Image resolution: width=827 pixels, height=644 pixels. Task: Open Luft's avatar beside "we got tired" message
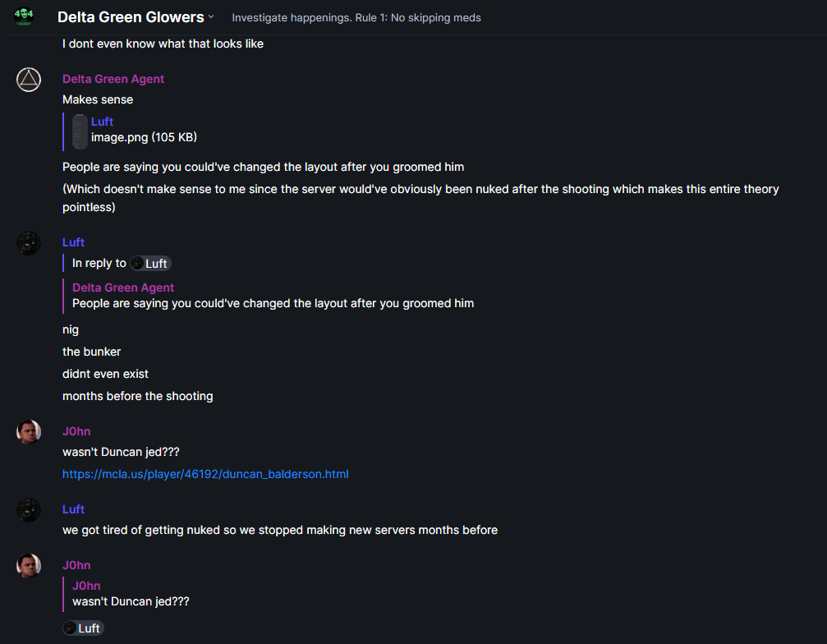tap(29, 510)
